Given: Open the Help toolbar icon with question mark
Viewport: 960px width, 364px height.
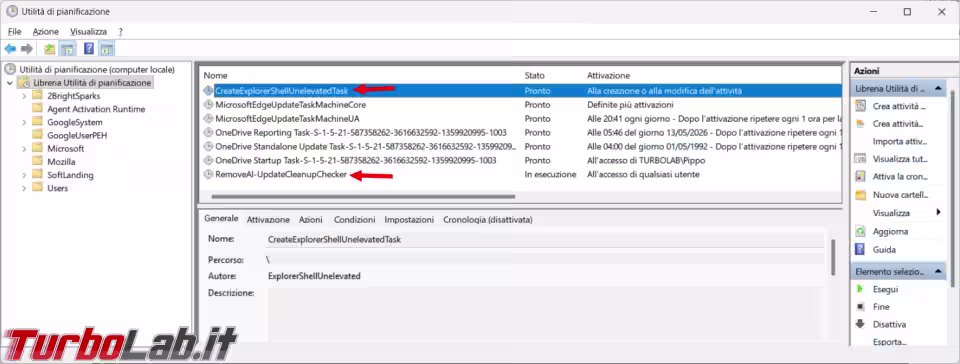Looking at the screenshot, I should pyautogui.click(x=89, y=49).
